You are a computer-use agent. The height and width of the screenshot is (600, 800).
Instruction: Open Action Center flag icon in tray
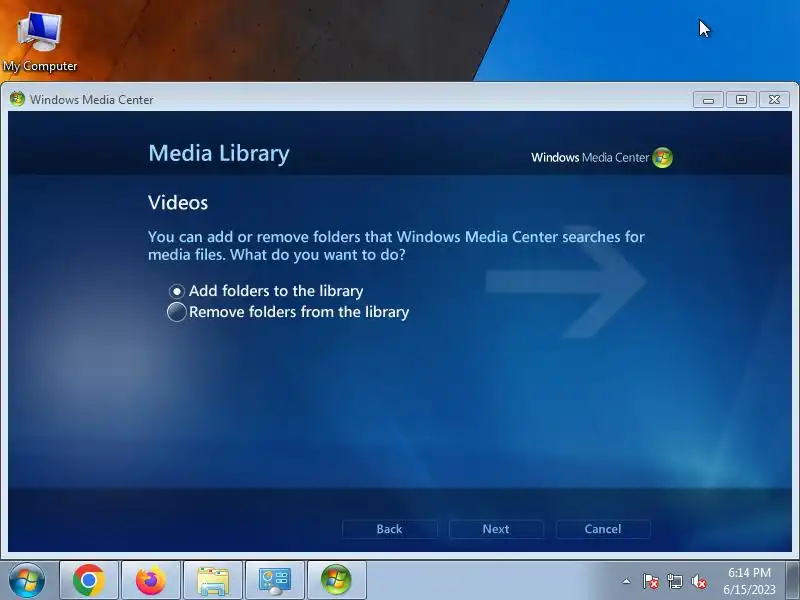coord(651,581)
